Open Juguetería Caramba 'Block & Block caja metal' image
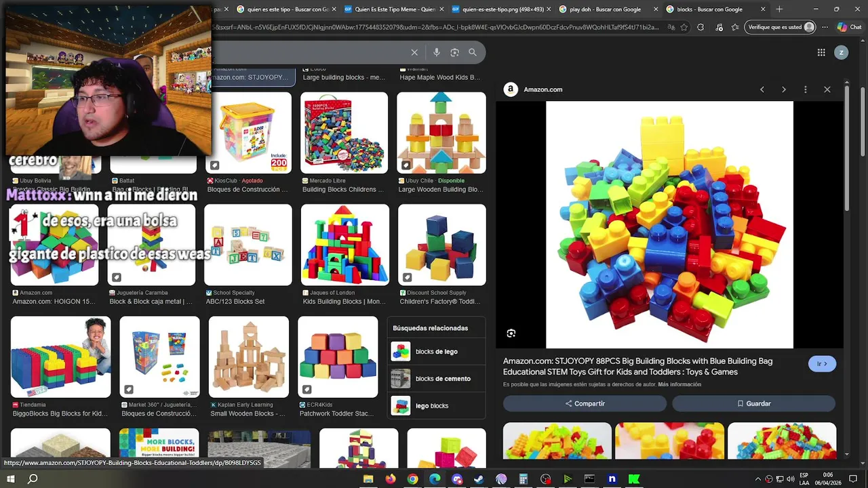Image resolution: width=868 pixels, height=488 pixels. pyautogui.click(x=151, y=245)
